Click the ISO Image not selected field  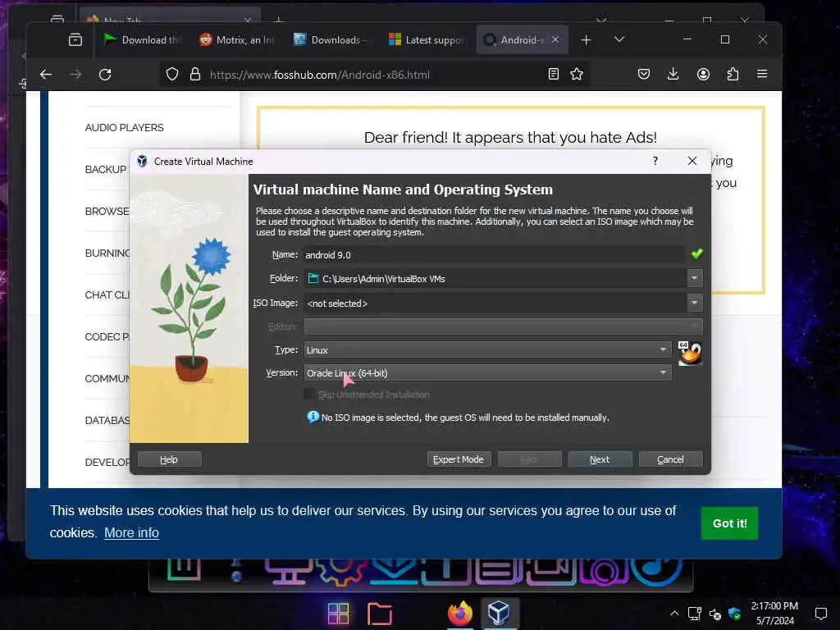495,304
